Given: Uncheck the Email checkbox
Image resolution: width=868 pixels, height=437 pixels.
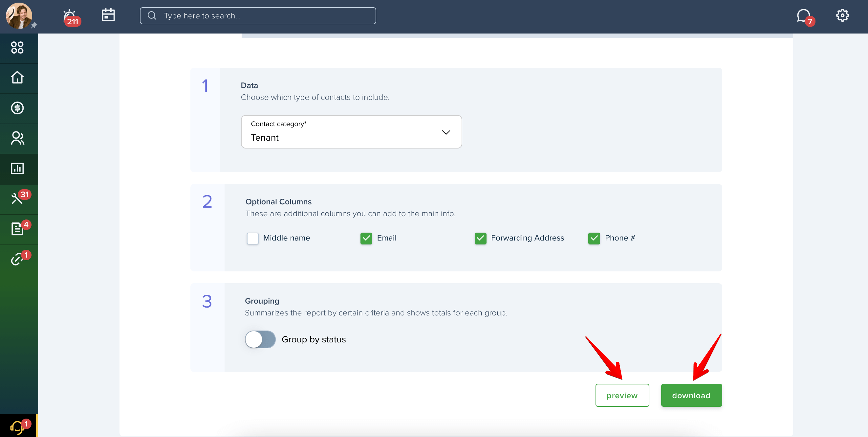Looking at the screenshot, I should click(366, 239).
